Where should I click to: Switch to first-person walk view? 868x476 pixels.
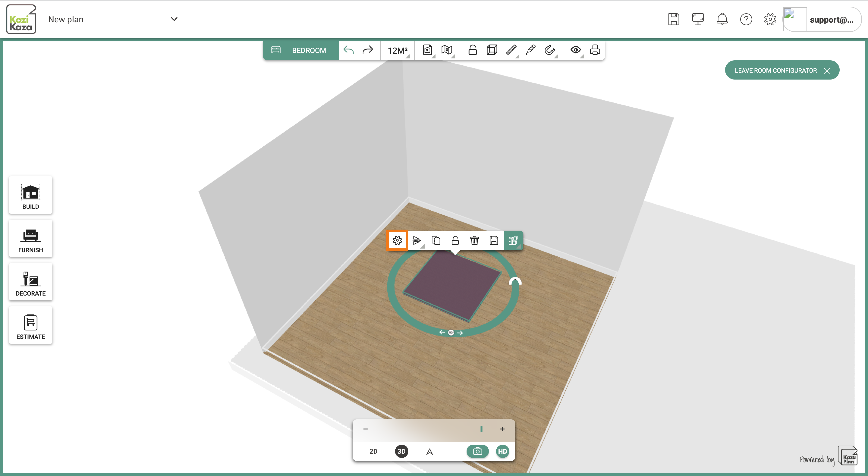click(430, 452)
